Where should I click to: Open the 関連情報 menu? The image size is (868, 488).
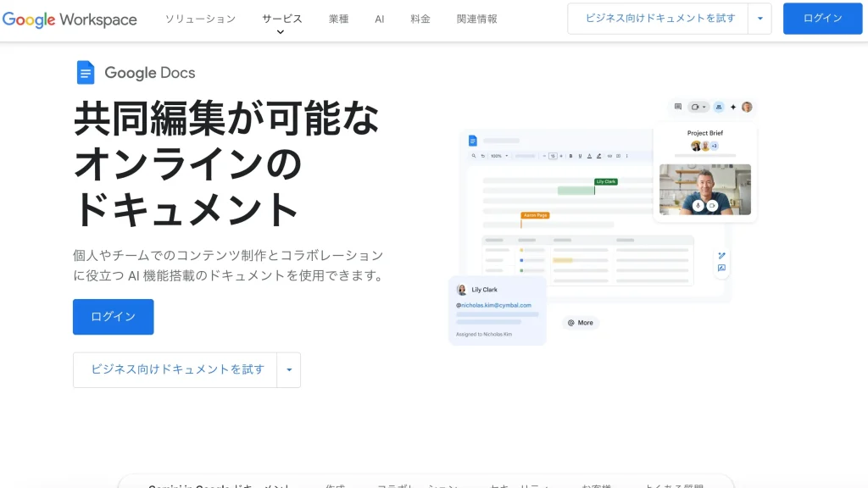[476, 19]
